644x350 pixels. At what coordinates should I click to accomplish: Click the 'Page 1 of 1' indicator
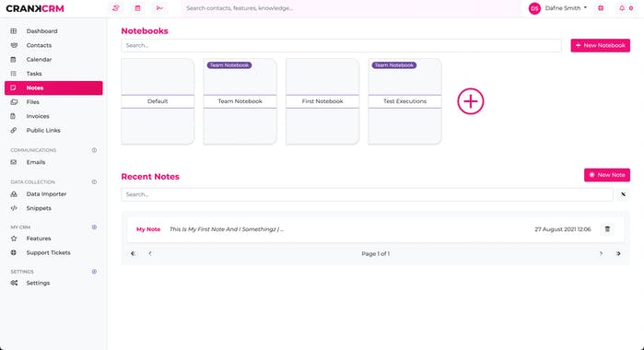point(375,254)
